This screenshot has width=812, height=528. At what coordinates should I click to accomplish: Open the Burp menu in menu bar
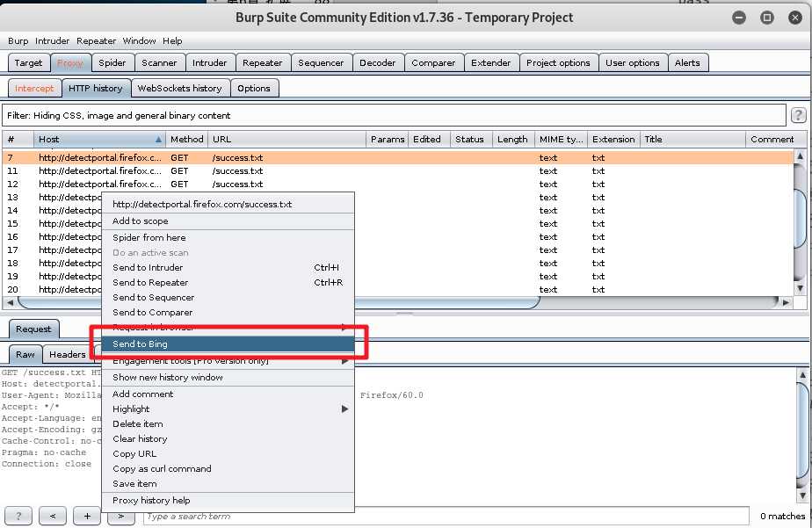[18, 41]
